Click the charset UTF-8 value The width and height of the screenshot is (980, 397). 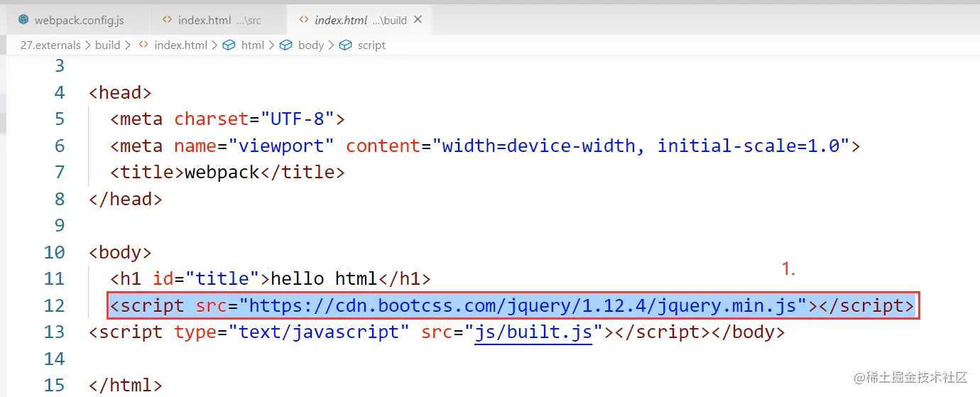[x=298, y=119]
